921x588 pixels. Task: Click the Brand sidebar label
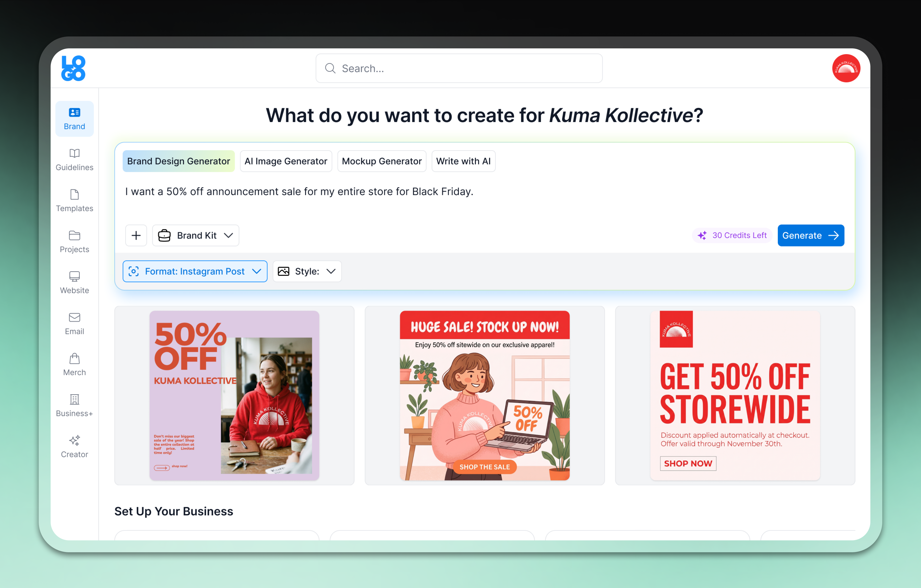[x=75, y=127]
